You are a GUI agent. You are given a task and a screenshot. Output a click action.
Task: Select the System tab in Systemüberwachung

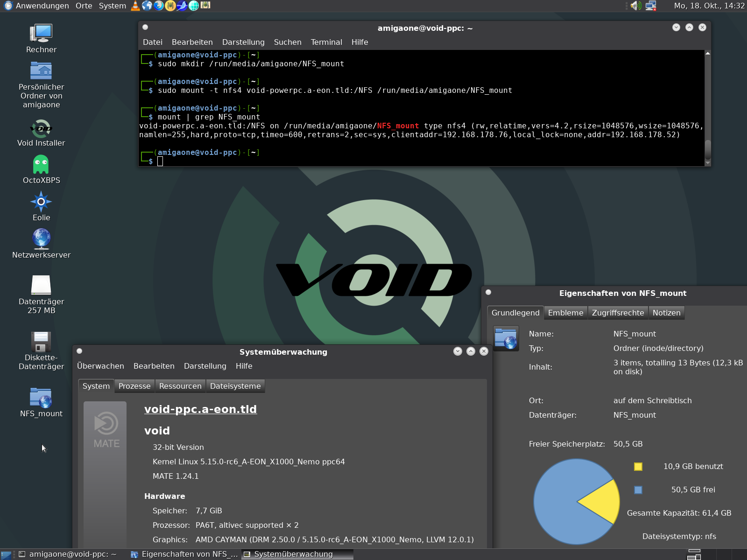(x=96, y=386)
